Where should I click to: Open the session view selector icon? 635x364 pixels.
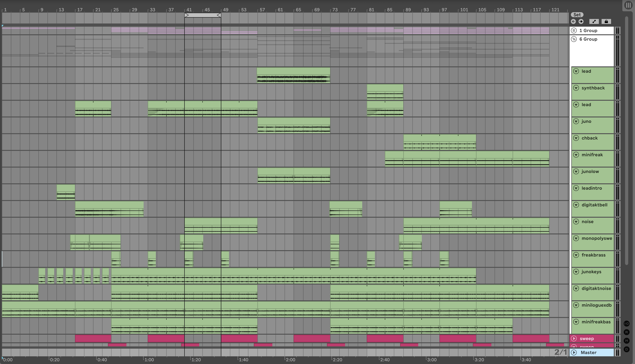pos(628,5)
